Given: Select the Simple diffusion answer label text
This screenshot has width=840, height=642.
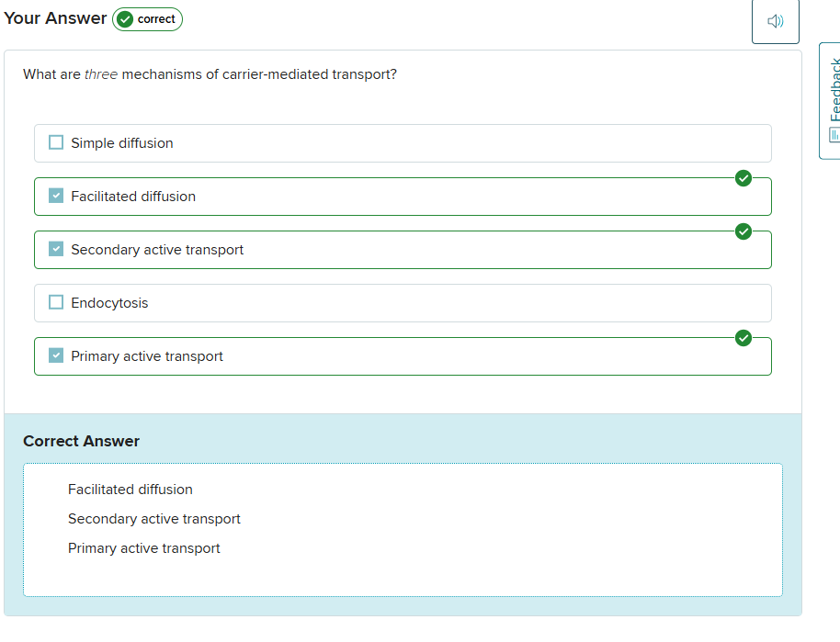Looking at the screenshot, I should pyautogui.click(x=121, y=143).
